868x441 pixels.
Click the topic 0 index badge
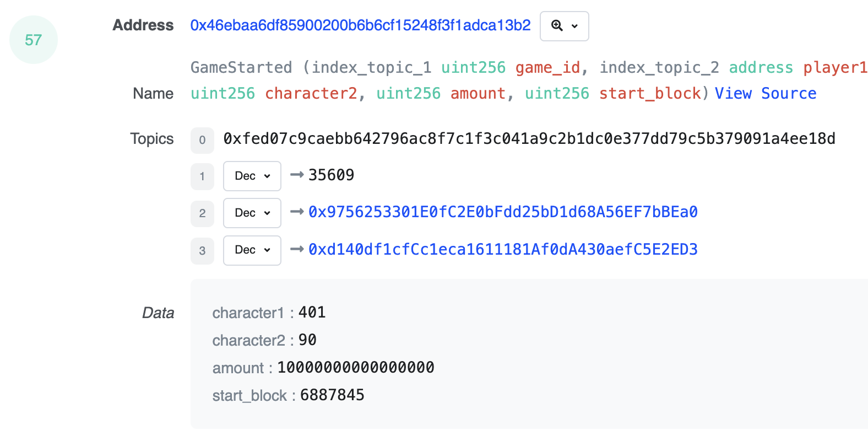(202, 140)
